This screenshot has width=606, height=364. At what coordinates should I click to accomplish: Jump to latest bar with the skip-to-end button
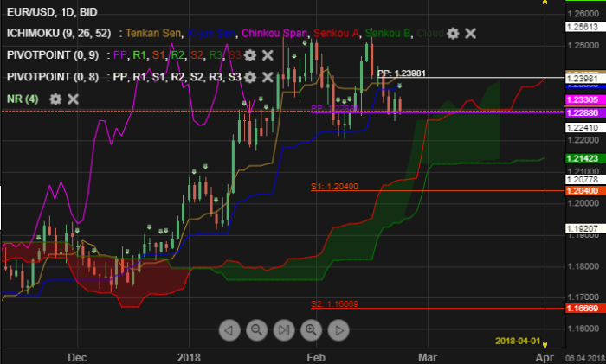(x=284, y=330)
